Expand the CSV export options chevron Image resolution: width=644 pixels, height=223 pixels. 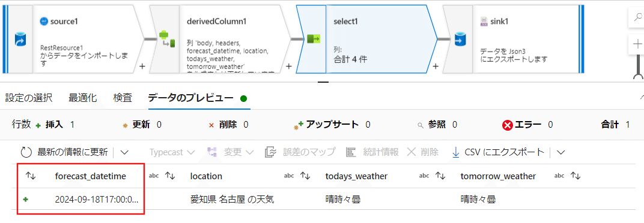pyautogui.click(x=560, y=152)
